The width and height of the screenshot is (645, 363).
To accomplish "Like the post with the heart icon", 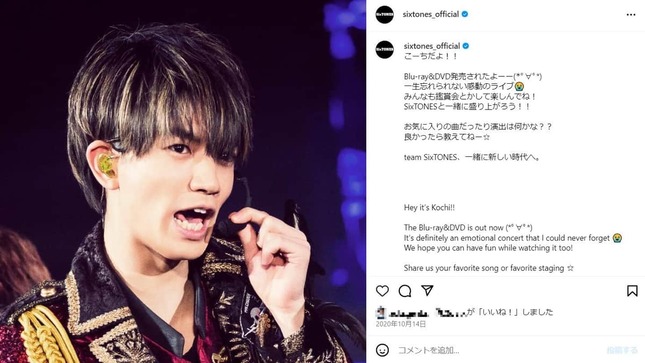I will tap(382, 291).
